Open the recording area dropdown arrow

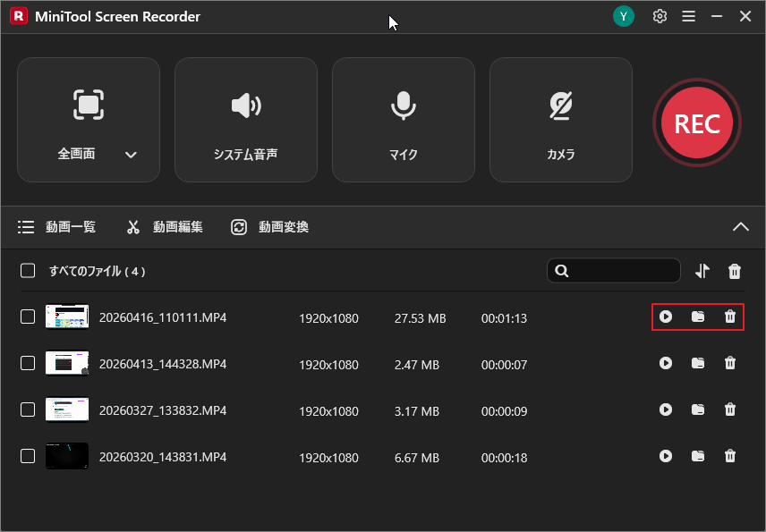click(x=131, y=154)
